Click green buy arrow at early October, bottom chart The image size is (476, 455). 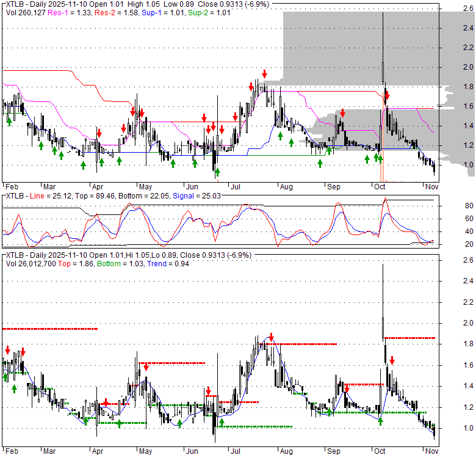tap(380, 421)
